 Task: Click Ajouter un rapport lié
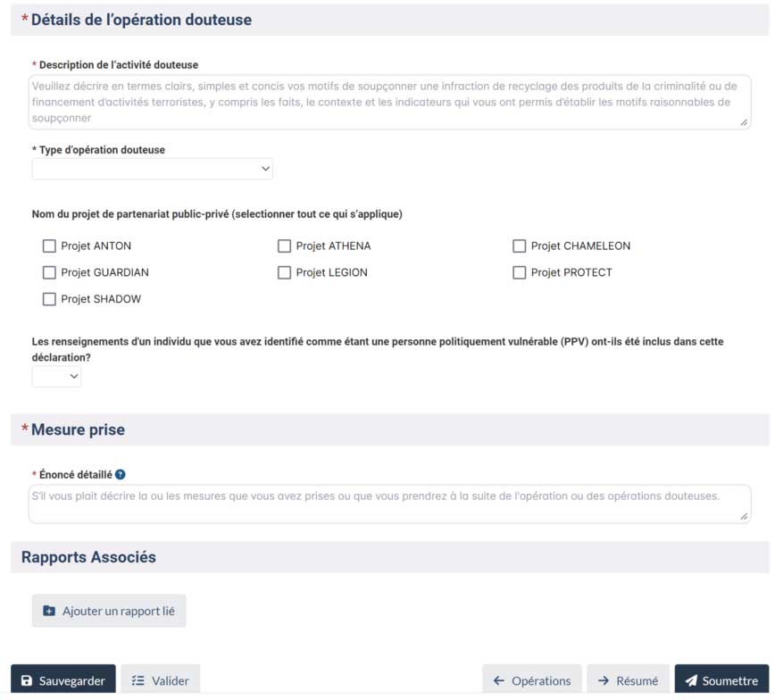[x=109, y=611]
